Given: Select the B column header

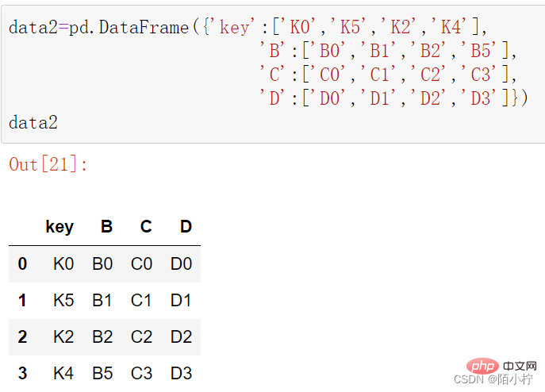Looking at the screenshot, I should point(106,227).
